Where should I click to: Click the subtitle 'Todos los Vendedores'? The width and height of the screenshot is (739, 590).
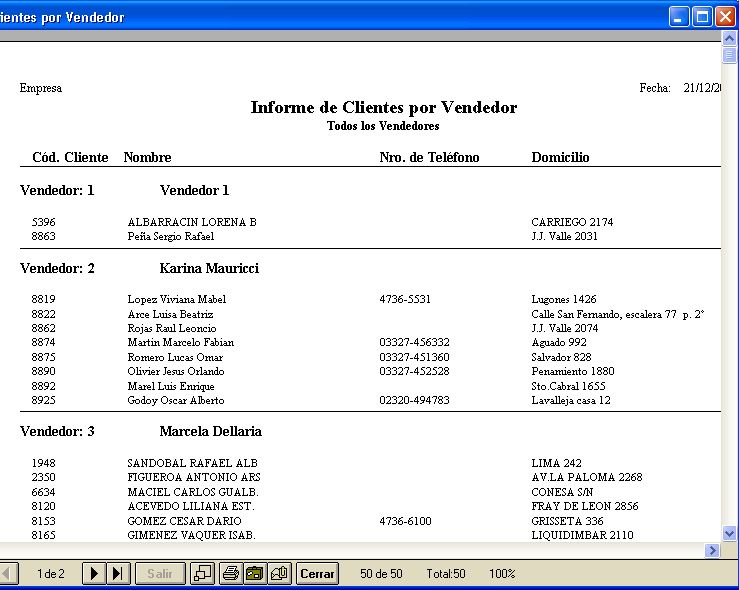[383, 126]
